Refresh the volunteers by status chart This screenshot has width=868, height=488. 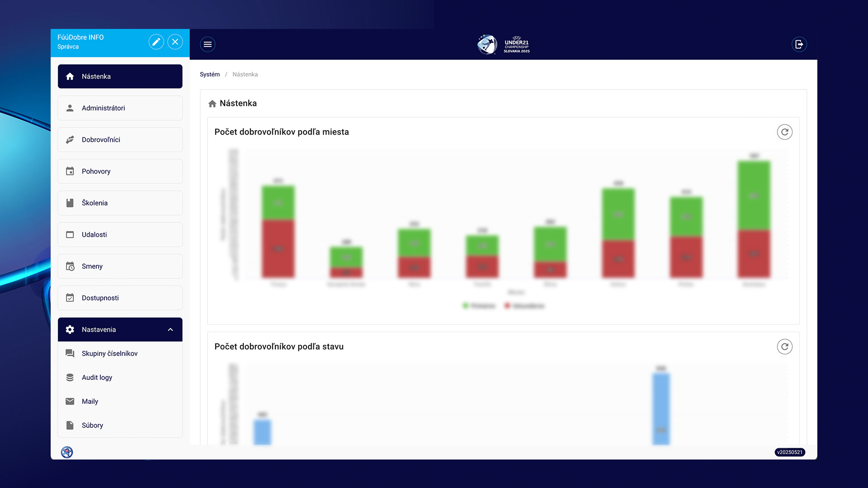[784, 347]
